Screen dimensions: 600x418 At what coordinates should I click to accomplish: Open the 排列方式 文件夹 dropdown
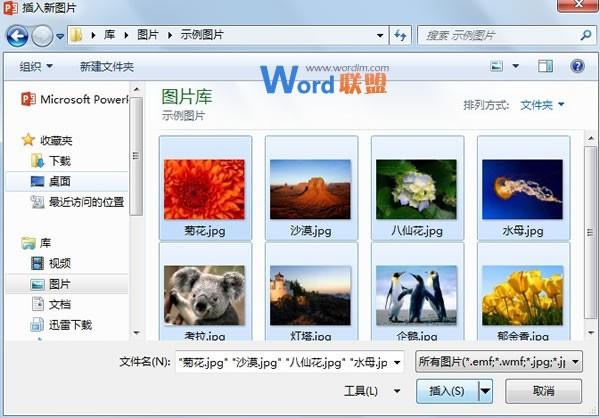[542, 105]
